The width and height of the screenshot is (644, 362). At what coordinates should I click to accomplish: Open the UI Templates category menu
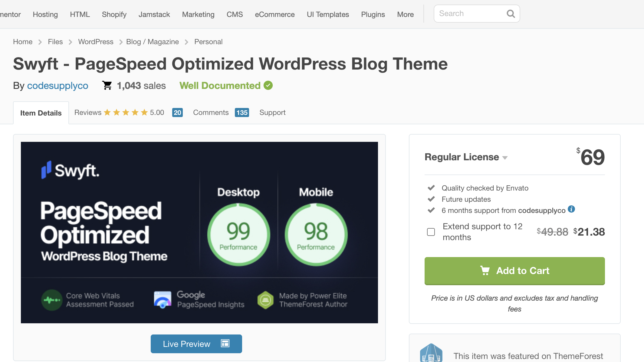point(328,14)
